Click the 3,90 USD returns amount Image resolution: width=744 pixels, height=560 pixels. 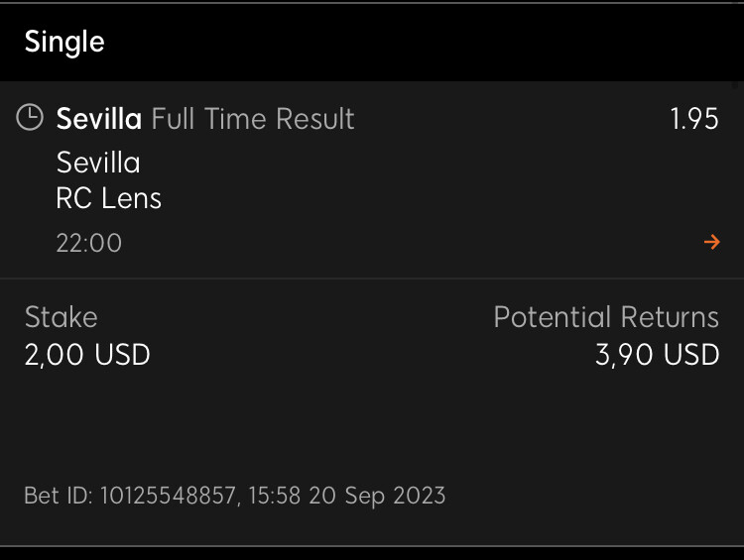click(657, 355)
